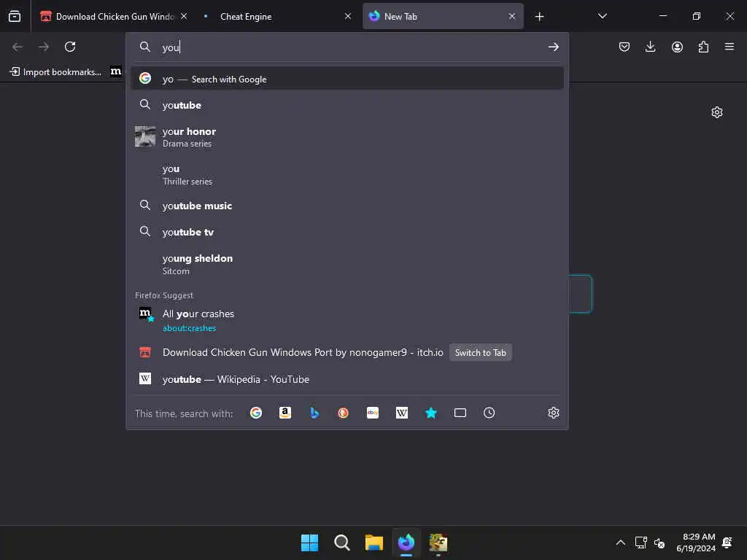
Task: Choose the 'your honor' Drama series suggestion
Action: click(x=347, y=136)
